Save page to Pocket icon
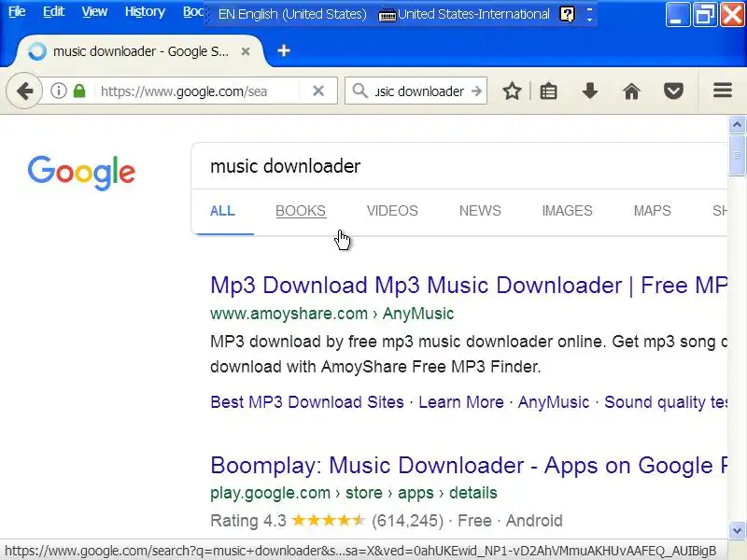This screenshot has height=560, width=747. [673, 91]
